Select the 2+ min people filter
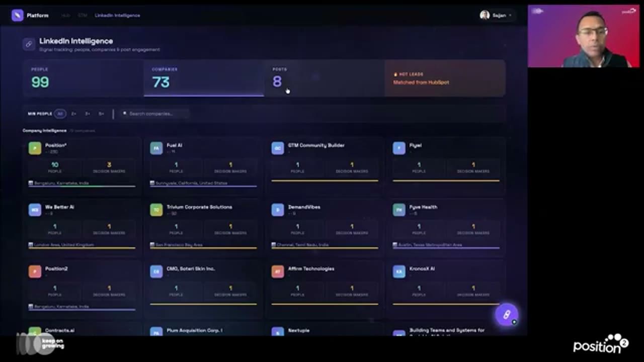Screen dimensions: 644x362 coord(73,114)
